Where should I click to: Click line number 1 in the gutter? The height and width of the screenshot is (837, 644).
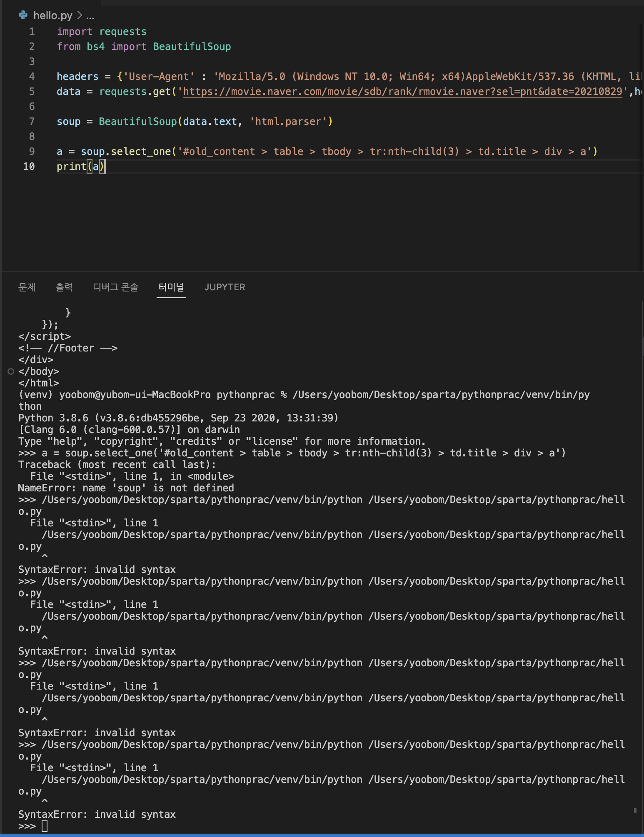coord(32,32)
